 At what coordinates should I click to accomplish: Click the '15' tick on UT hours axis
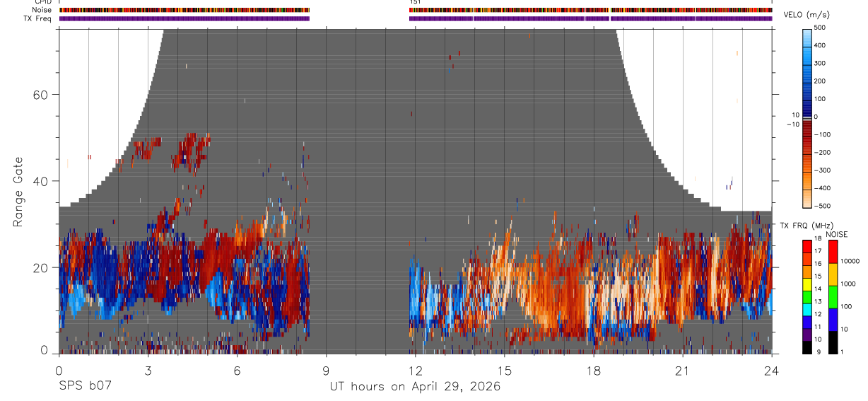click(x=505, y=371)
